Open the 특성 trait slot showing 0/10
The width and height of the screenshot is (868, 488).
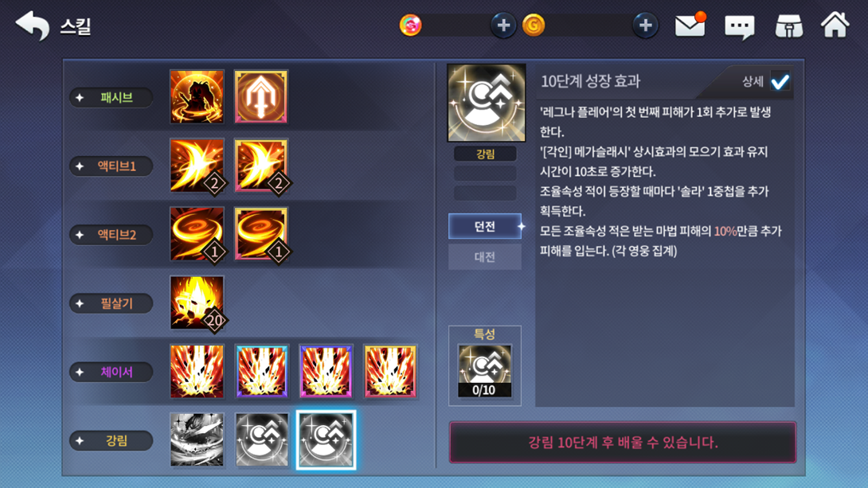pyautogui.click(x=484, y=371)
